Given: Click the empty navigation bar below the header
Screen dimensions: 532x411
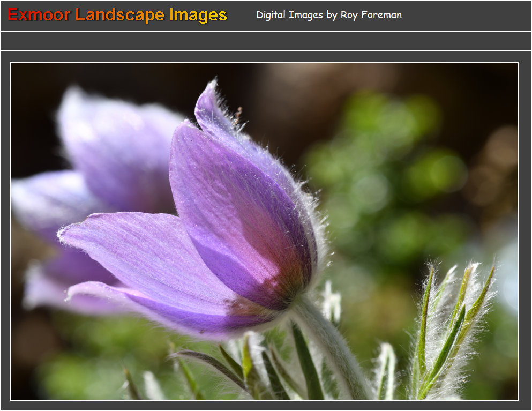Looking at the screenshot, I should (266, 41).
